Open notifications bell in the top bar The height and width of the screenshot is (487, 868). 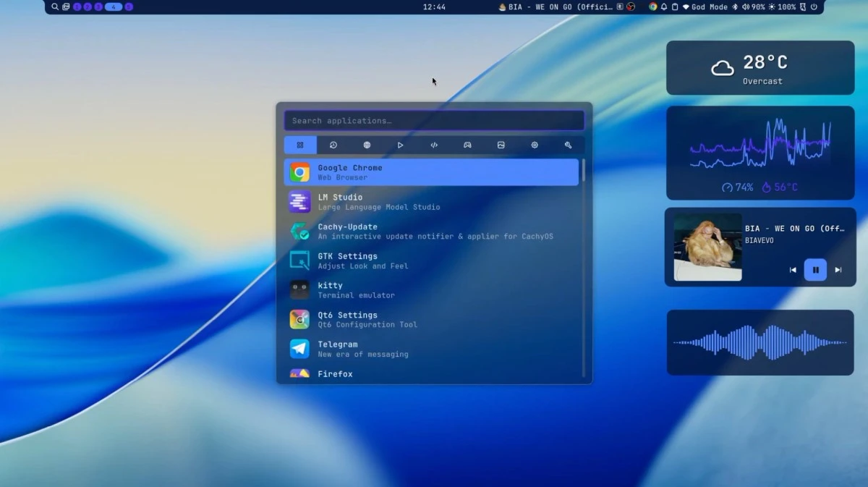pos(664,7)
